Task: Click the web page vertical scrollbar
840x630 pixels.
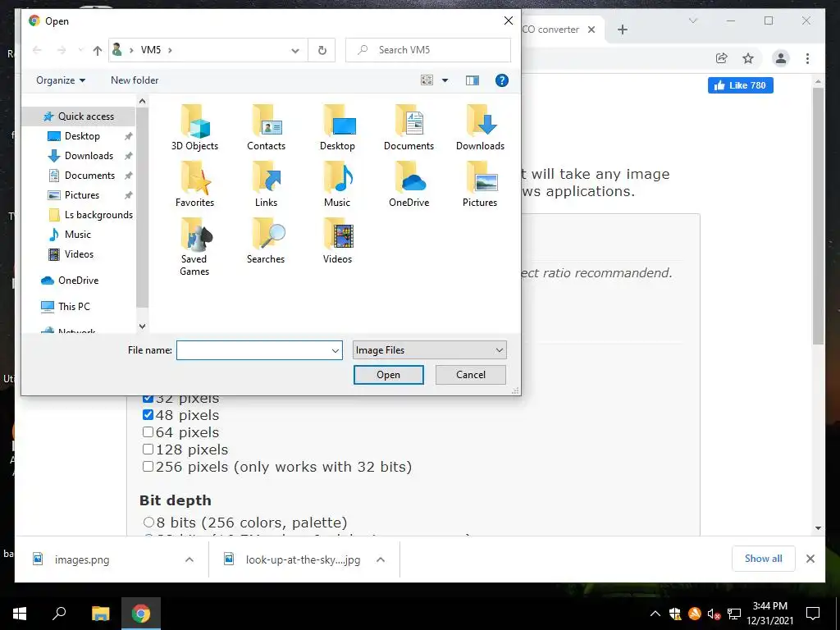Action: point(818,217)
